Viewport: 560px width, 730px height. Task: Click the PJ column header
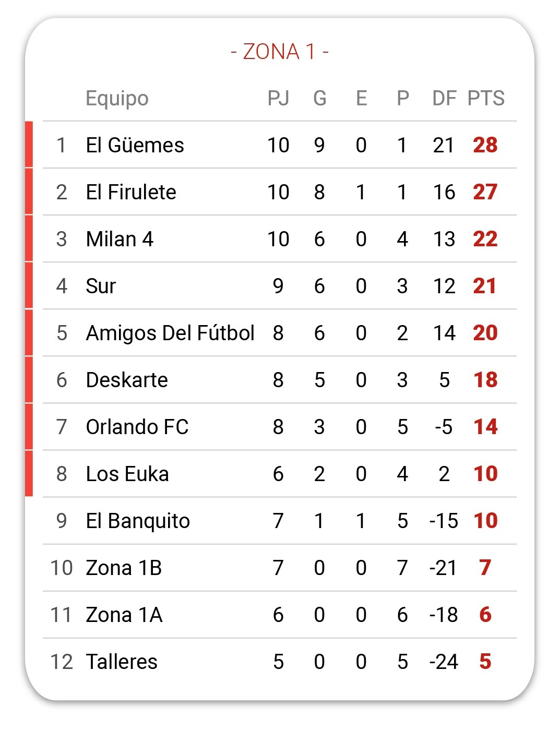[x=278, y=98]
